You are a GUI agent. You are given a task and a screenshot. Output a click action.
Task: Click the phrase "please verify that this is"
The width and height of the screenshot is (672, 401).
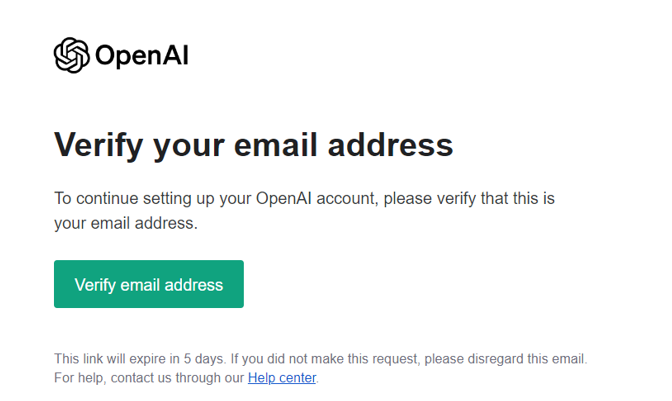[469, 199]
